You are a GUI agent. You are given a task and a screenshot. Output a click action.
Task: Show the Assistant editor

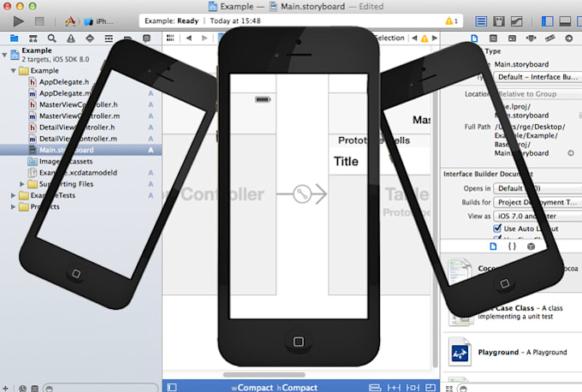coord(498,21)
